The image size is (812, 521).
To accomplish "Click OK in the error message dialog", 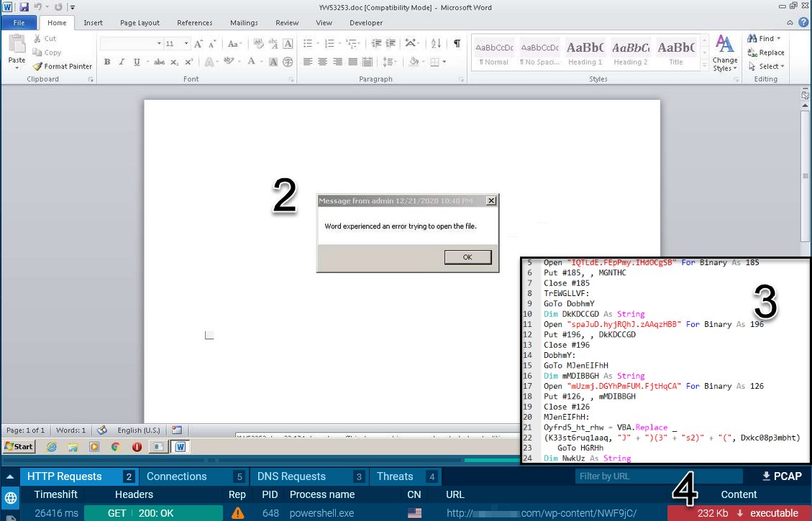I will pos(467,257).
